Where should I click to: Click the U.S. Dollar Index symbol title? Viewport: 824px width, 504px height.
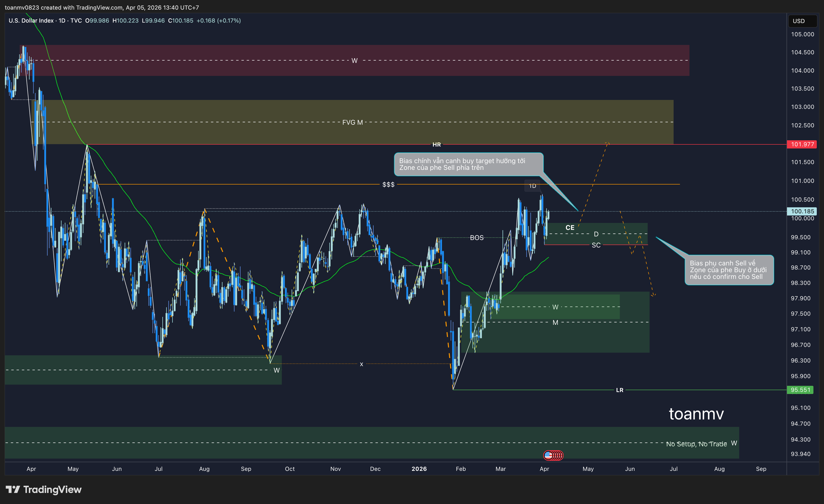tap(31, 20)
